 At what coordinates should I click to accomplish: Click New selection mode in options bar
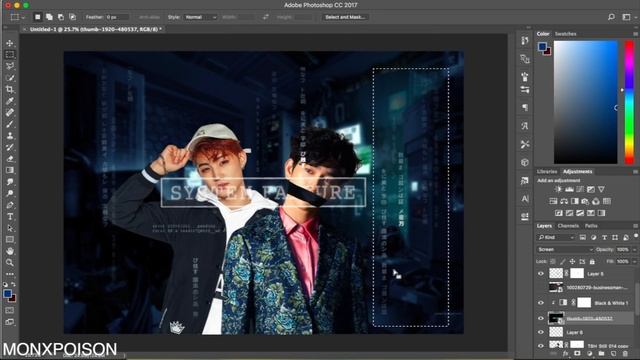[38, 17]
